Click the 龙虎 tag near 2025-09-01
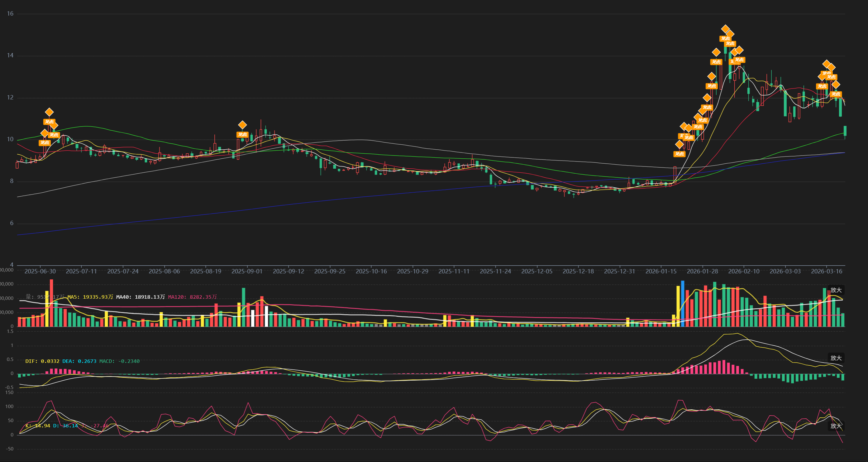 pyautogui.click(x=242, y=135)
